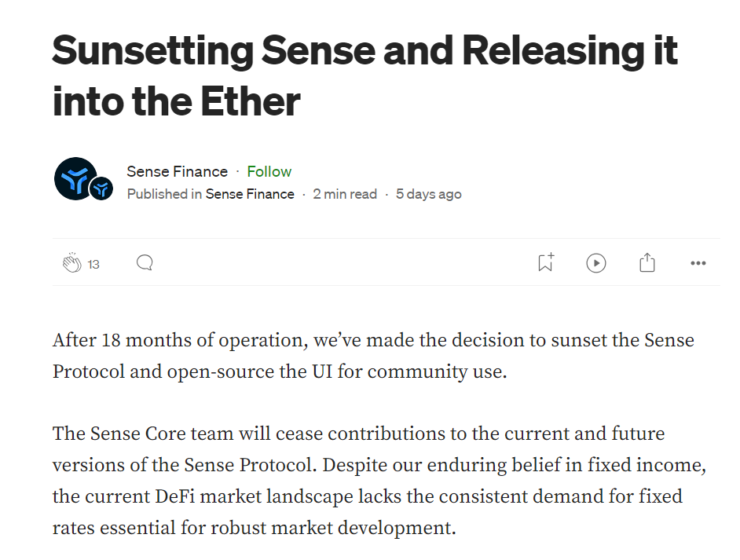The image size is (740, 560).
Task: Open the comment responses bubble icon
Action: pos(145,263)
